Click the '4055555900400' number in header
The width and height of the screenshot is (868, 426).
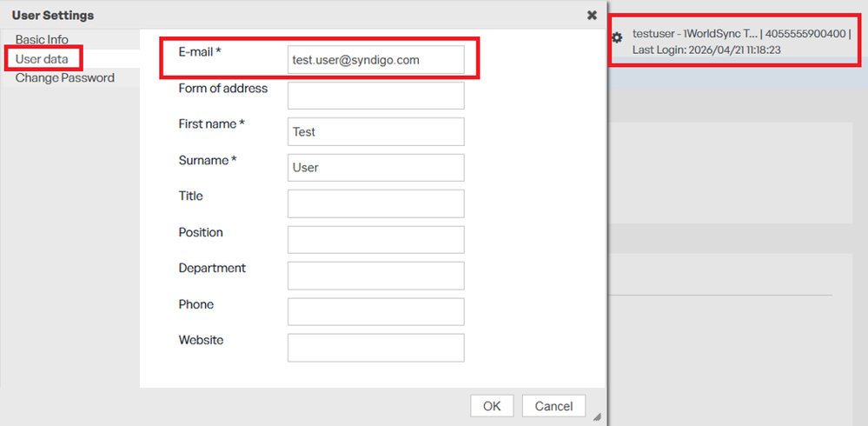pos(805,35)
